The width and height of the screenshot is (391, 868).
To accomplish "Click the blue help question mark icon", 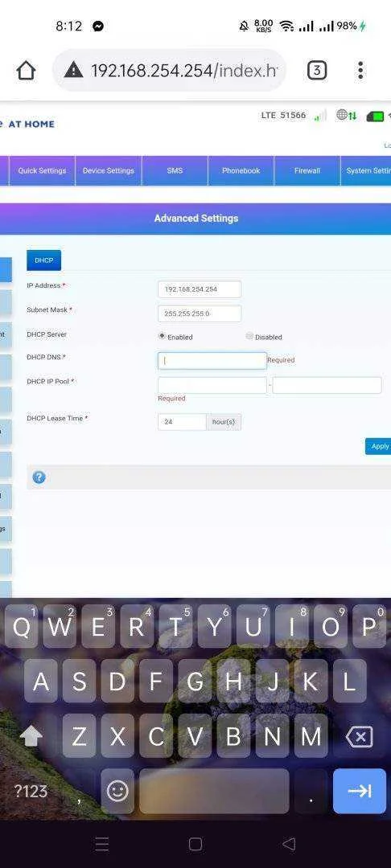I will [x=39, y=477].
